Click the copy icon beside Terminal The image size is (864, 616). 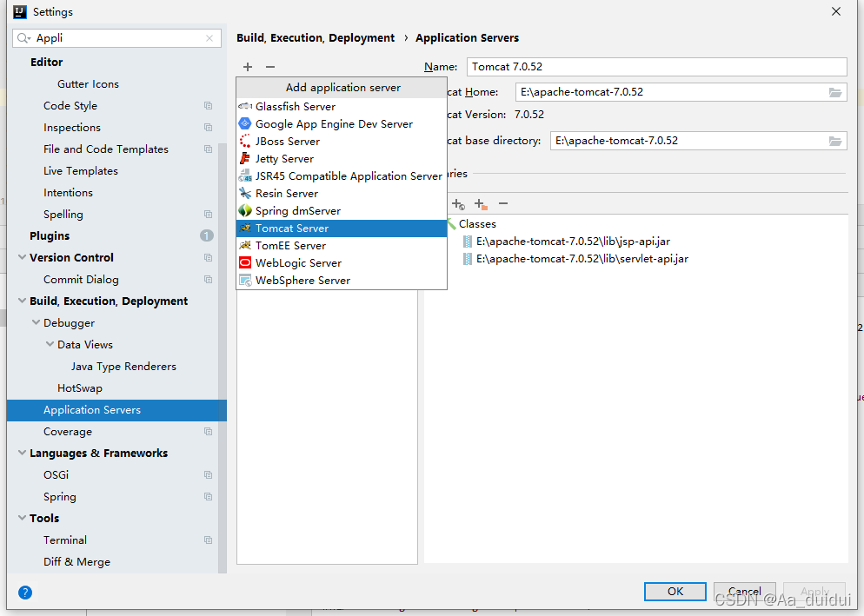click(208, 540)
